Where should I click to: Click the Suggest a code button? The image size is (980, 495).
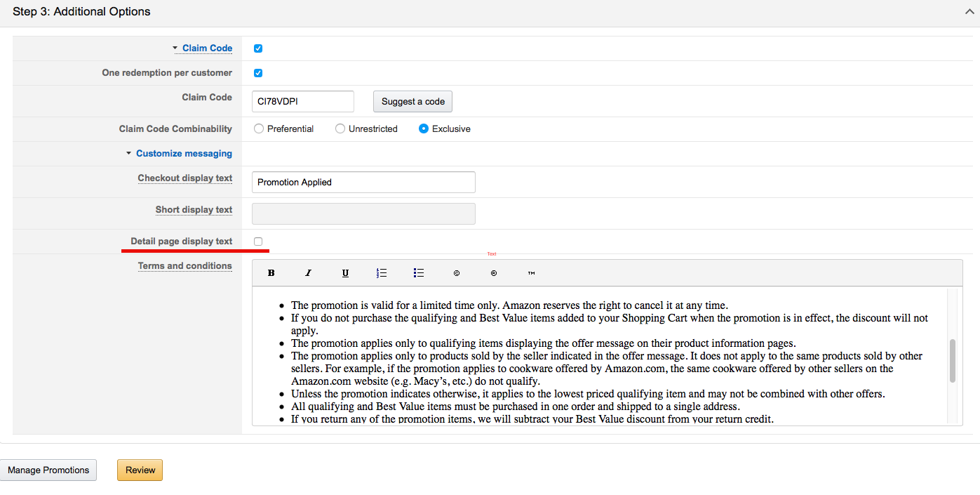coord(412,102)
